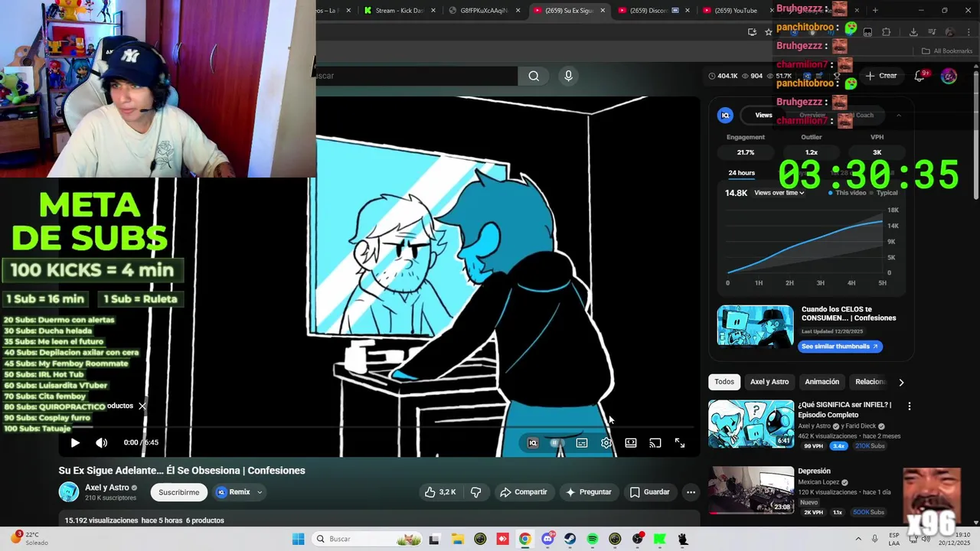
Task: Open options menu for INFIEL video
Action: (x=909, y=406)
